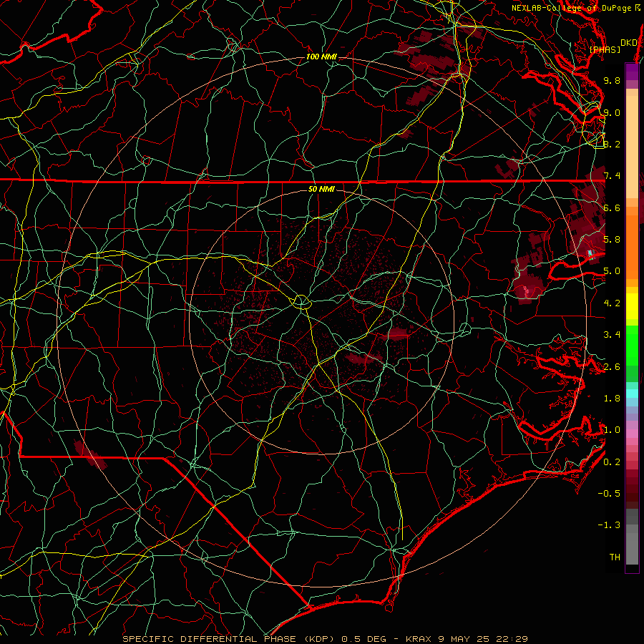Click the 7.4 scale value
This screenshot has height=644, width=644.
pyautogui.click(x=612, y=176)
